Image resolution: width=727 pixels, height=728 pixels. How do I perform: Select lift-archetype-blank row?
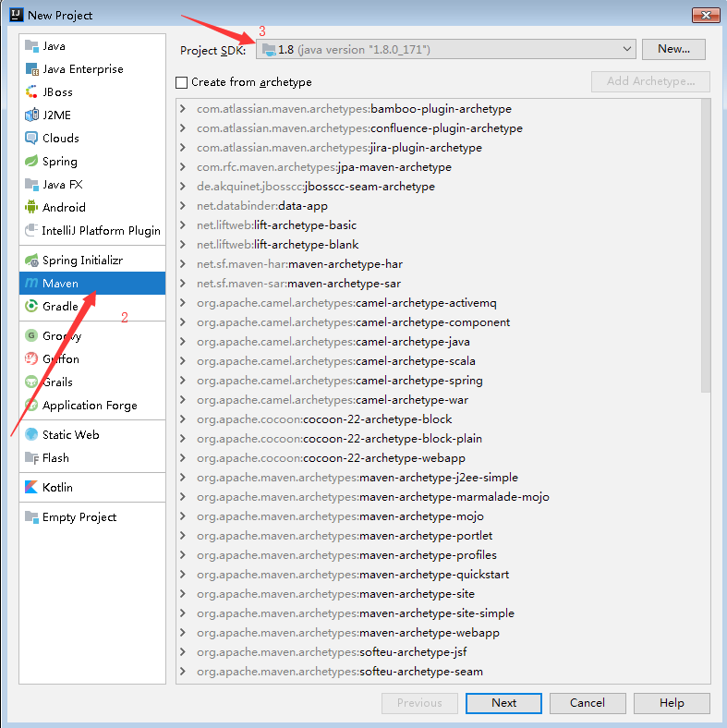point(278,245)
